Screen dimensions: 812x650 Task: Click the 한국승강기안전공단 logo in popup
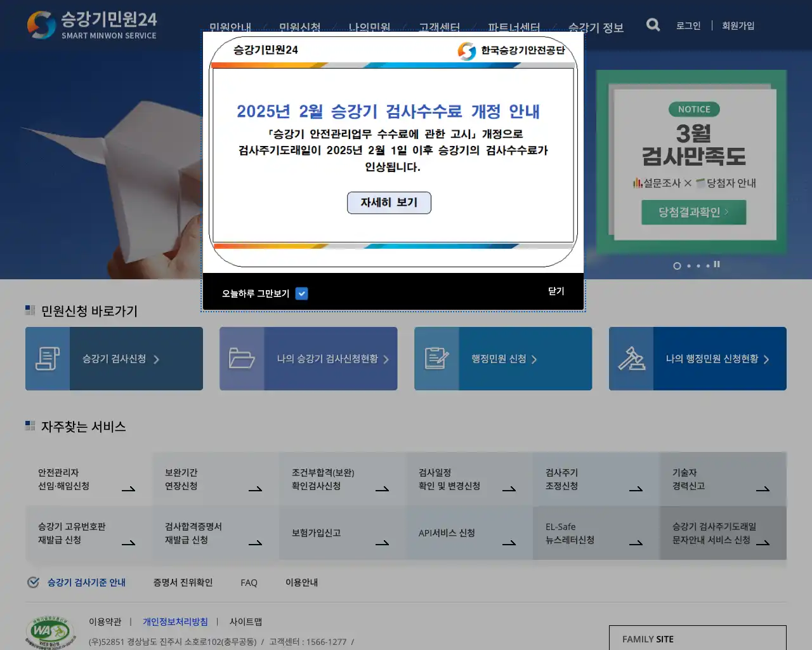[x=511, y=51]
